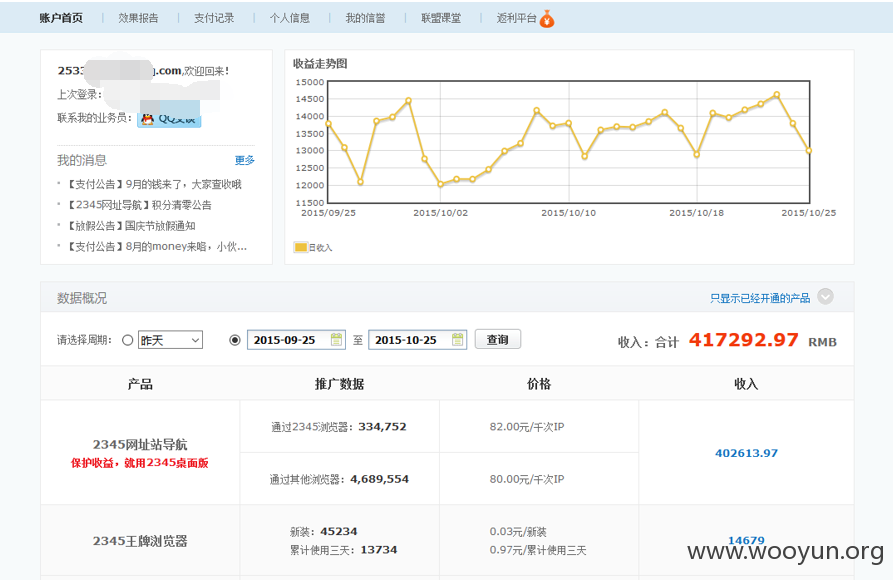Click 2345网址站导航 product name

140,444
